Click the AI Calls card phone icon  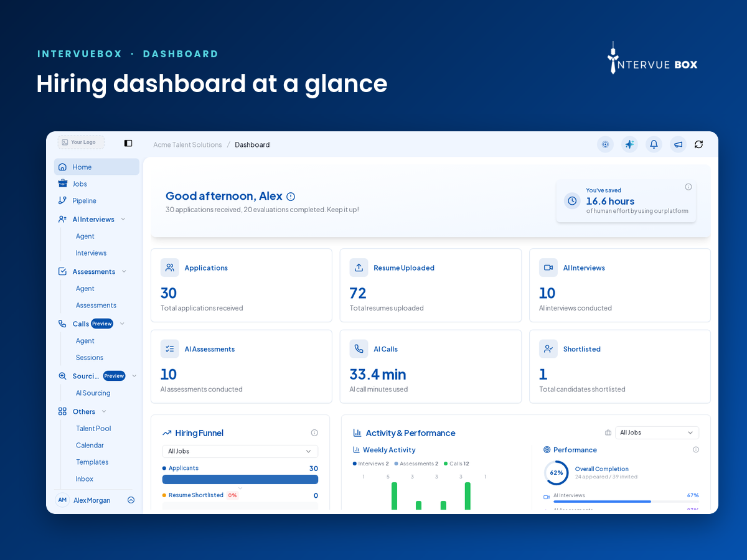359,349
